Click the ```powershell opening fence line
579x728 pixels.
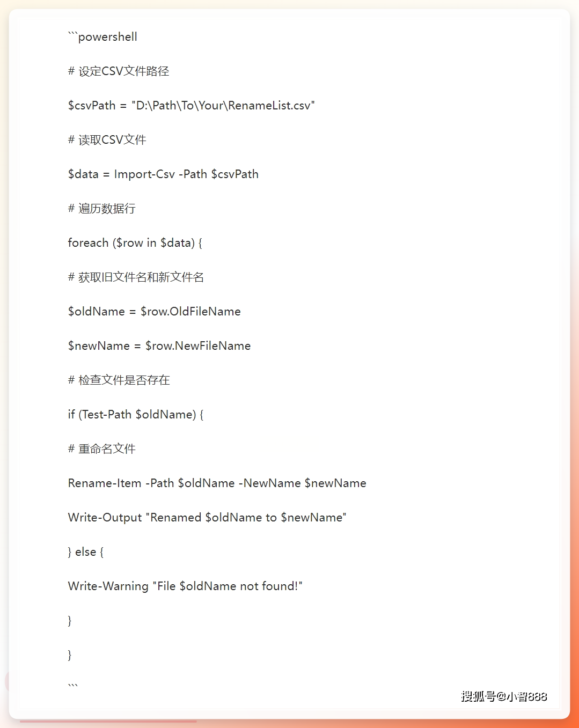tap(102, 37)
